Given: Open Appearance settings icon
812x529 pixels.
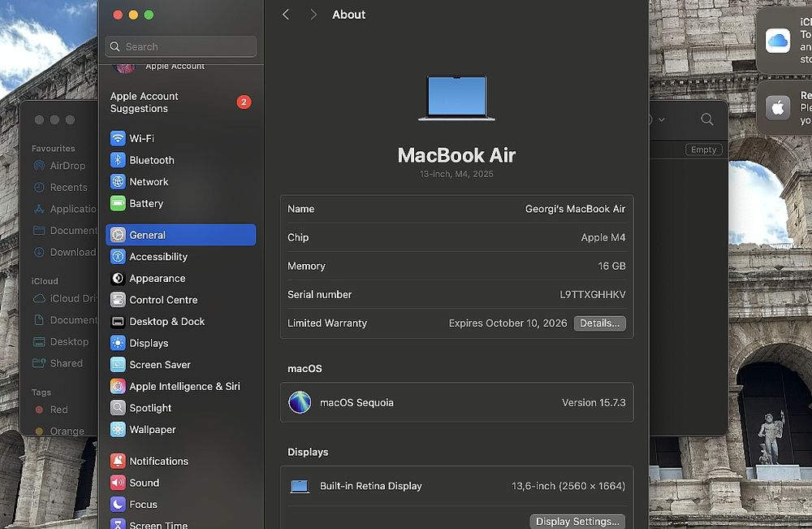Looking at the screenshot, I should 118,279.
